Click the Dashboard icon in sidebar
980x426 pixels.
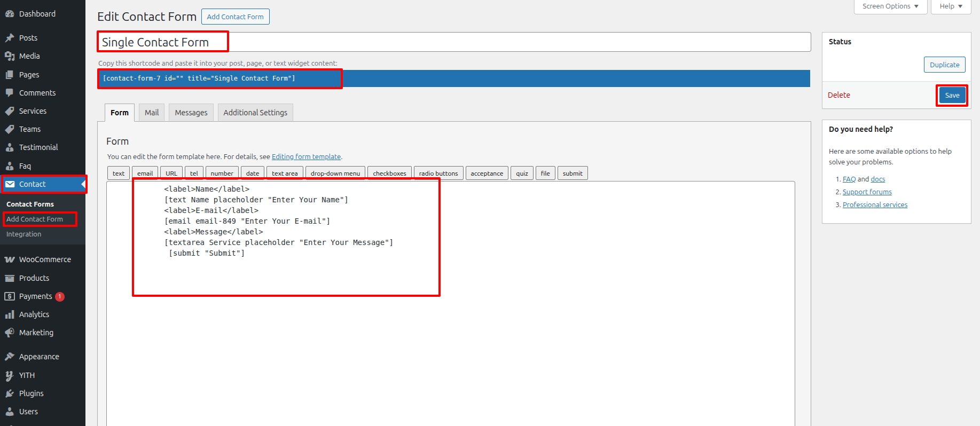(x=10, y=14)
